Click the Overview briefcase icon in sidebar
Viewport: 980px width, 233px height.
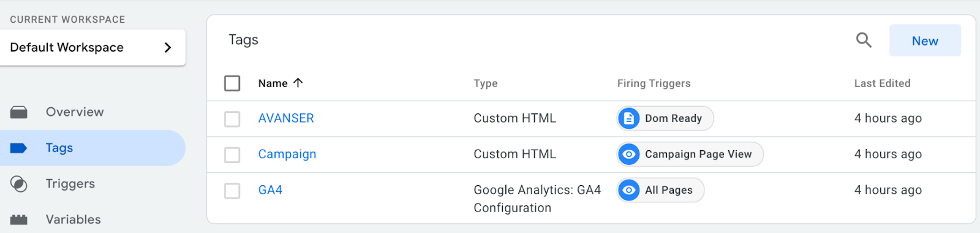19,112
